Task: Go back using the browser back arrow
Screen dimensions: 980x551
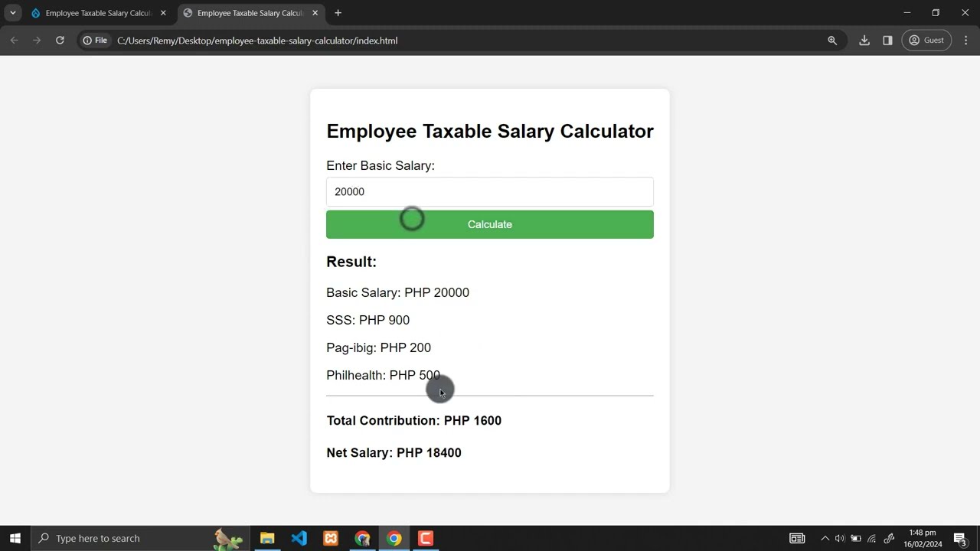Action: click(14, 41)
